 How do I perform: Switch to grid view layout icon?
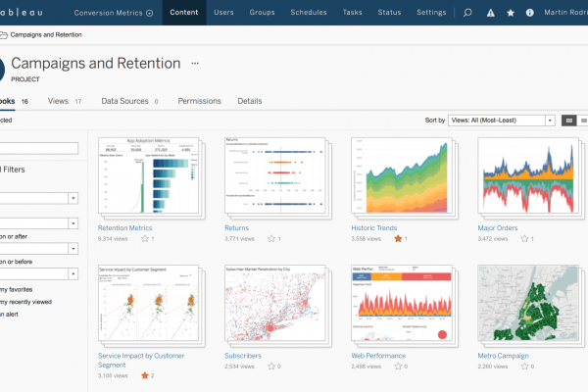(568, 121)
